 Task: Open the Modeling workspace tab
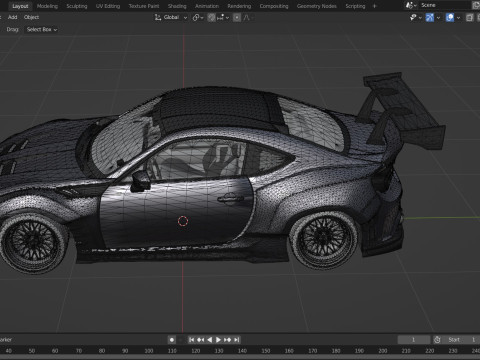click(47, 6)
